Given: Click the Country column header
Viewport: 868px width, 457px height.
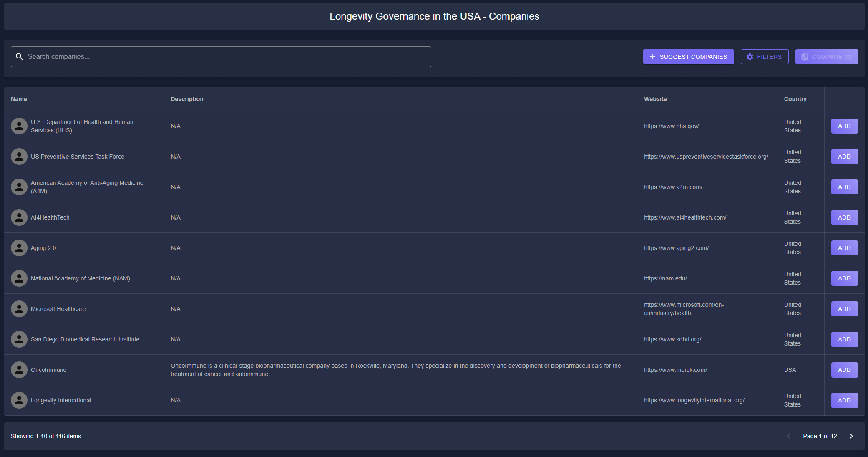Looking at the screenshot, I should tap(795, 99).
